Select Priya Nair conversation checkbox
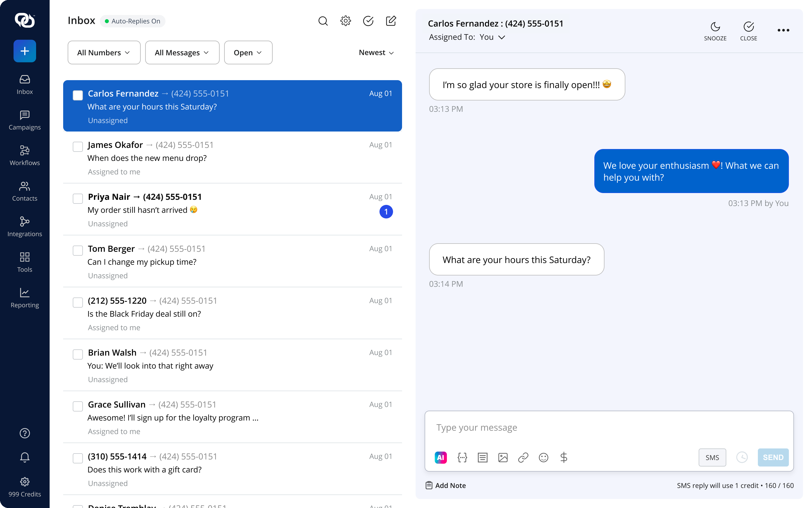The image size is (812, 508). (x=78, y=199)
